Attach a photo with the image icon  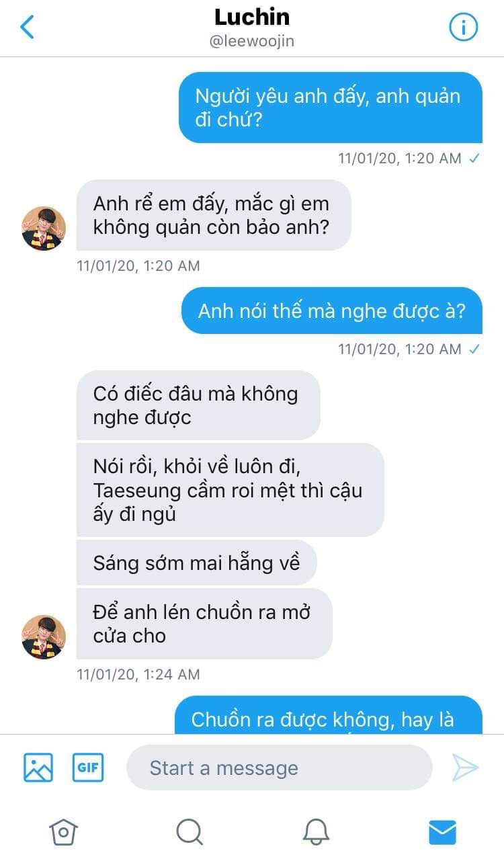tap(38, 767)
